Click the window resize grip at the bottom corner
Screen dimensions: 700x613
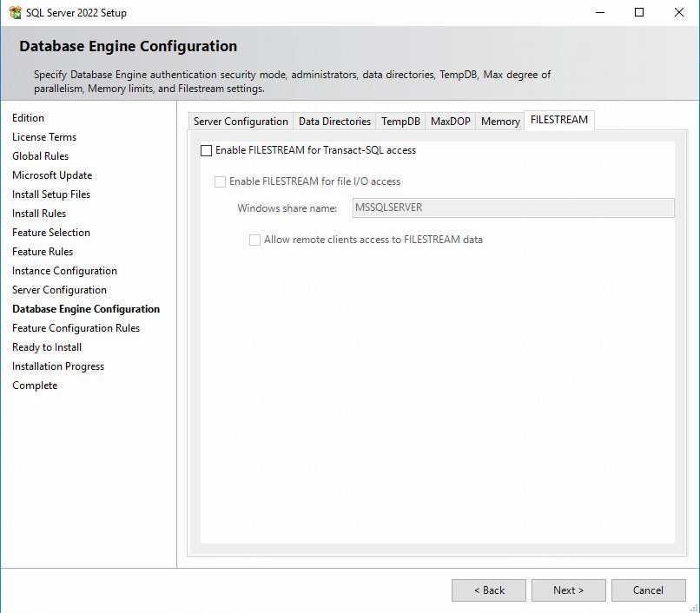click(694, 608)
